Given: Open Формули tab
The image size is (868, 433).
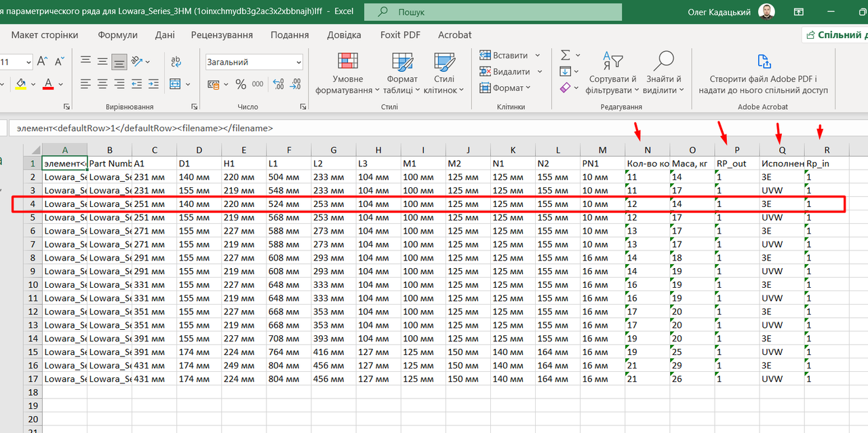Looking at the screenshot, I should [118, 35].
